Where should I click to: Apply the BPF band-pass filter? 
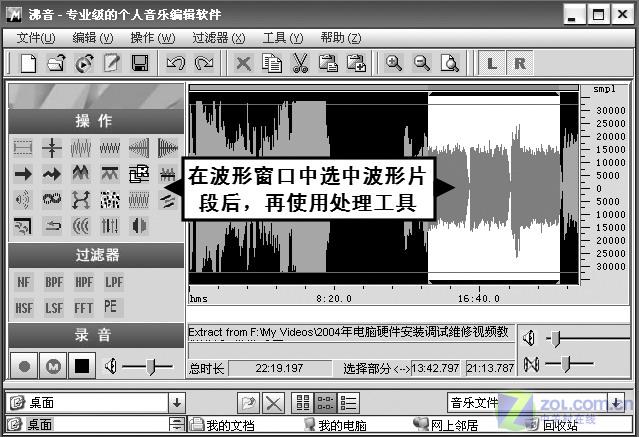click(x=54, y=282)
